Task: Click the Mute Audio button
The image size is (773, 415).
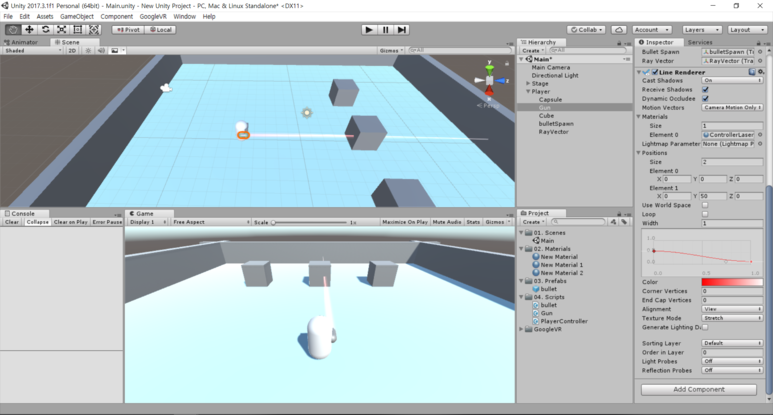Action: coord(447,222)
